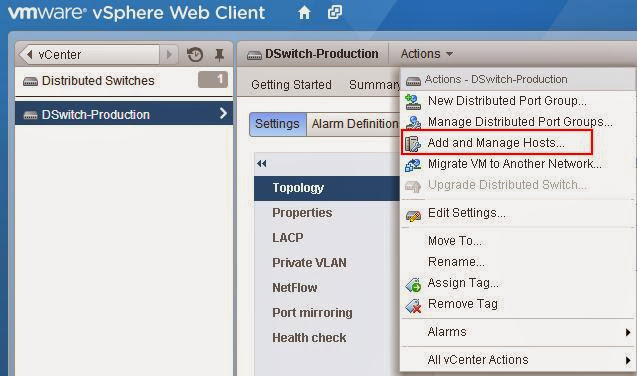Select DSwitch-Production row in navigator
This screenshot has width=637, height=376.
tap(124, 113)
